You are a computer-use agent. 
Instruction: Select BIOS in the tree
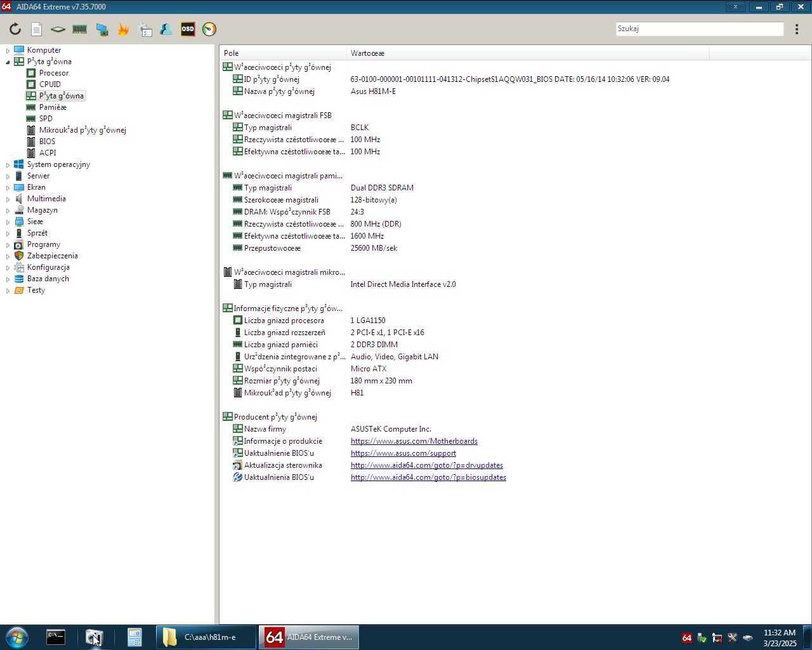(47, 142)
